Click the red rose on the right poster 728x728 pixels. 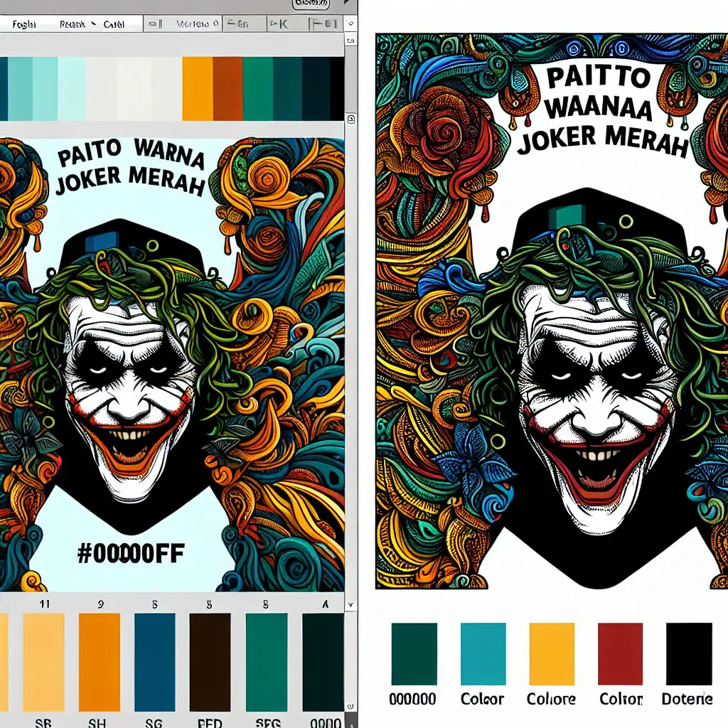[445, 131]
